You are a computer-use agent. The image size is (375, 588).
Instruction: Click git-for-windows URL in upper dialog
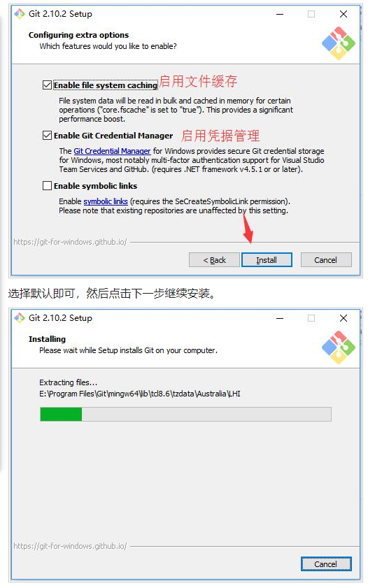[70, 242]
